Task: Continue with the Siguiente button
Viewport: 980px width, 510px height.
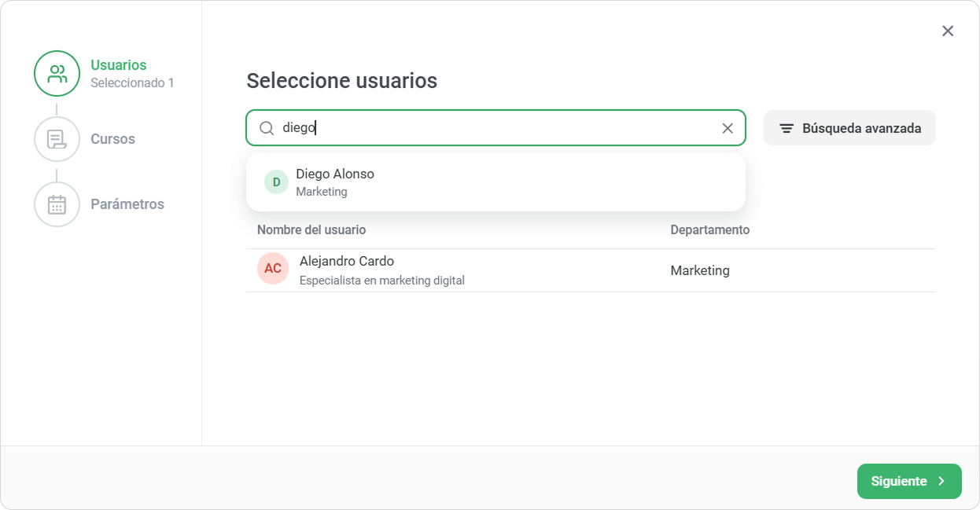Action: point(909,481)
